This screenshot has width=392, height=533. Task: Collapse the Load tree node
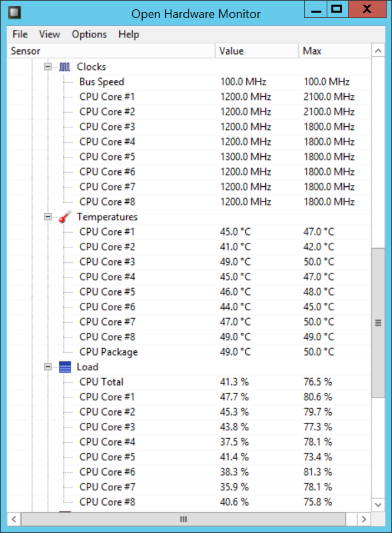(x=48, y=367)
